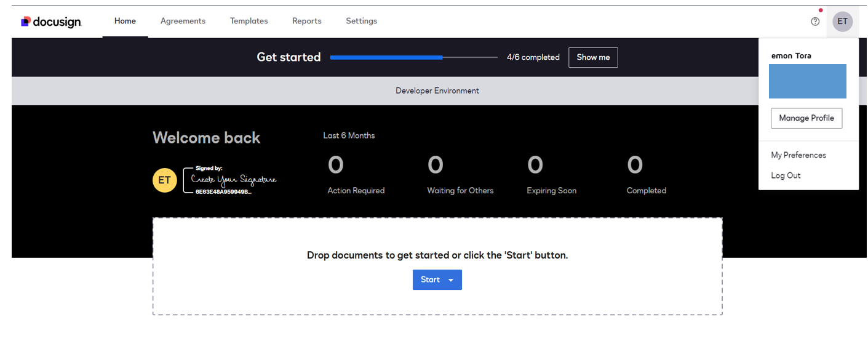Go to the Agreements tab
Image resolution: width=868 pixels, height=341 pixels.
point(183,21)
